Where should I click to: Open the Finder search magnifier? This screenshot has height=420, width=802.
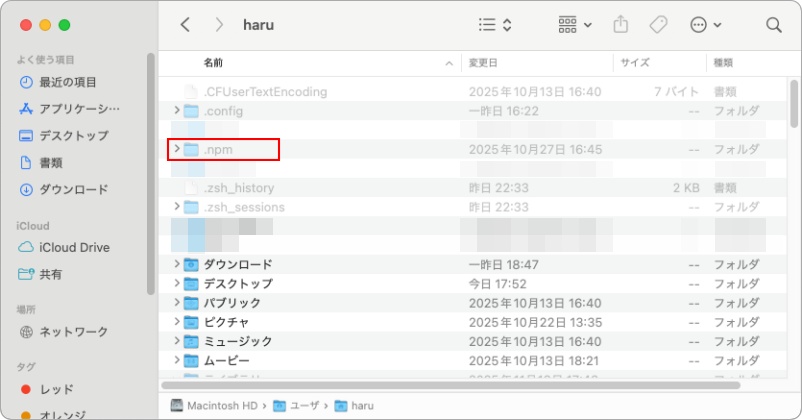(773, 25)
